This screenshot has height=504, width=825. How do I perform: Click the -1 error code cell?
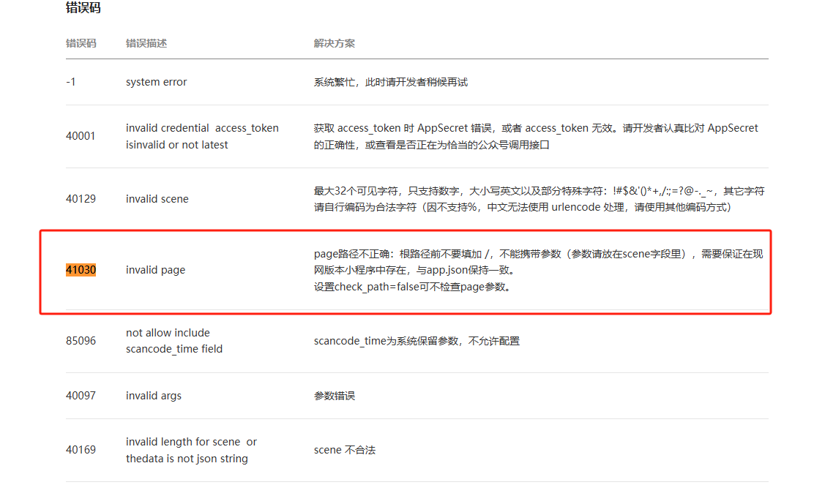click(x=71, y=82)
